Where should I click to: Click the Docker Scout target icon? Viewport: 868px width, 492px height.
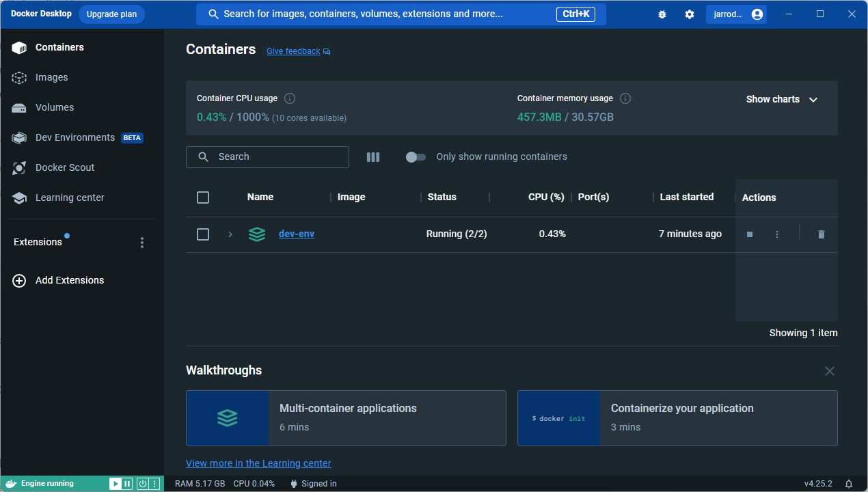pyautogui.click(x=19, y=168)
